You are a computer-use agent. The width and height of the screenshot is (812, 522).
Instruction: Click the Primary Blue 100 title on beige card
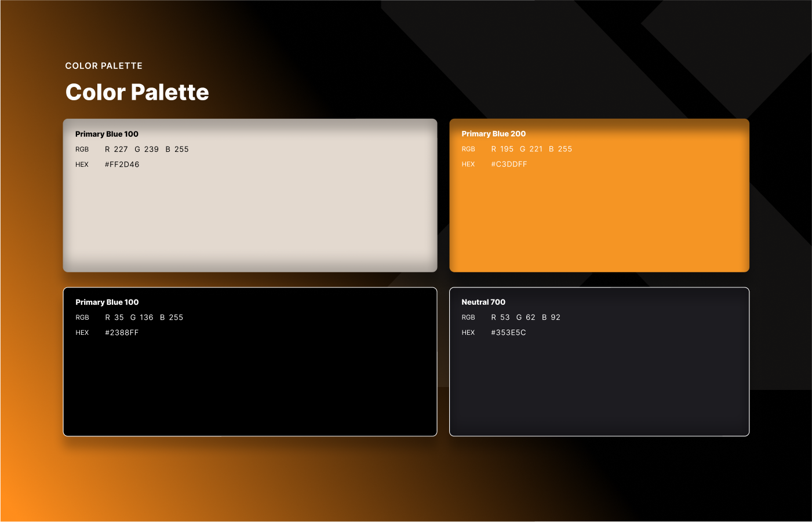tap(107, 134)
